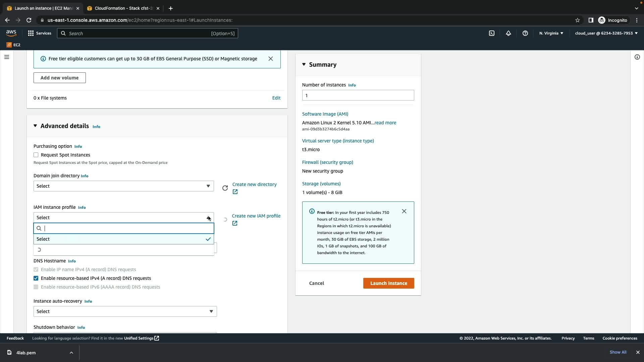Open the Instance auto-recovery dropdown

(x=125, y=311)
